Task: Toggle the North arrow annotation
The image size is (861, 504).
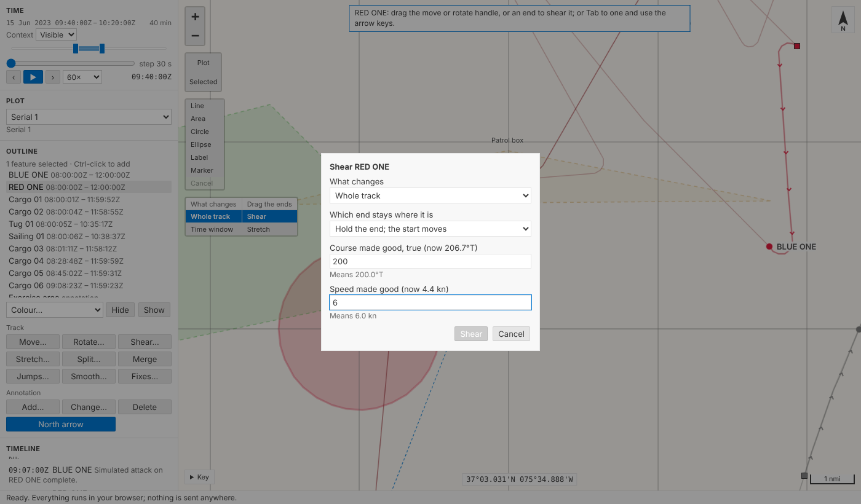Action: pyautogui.click(x=61, y=424)
